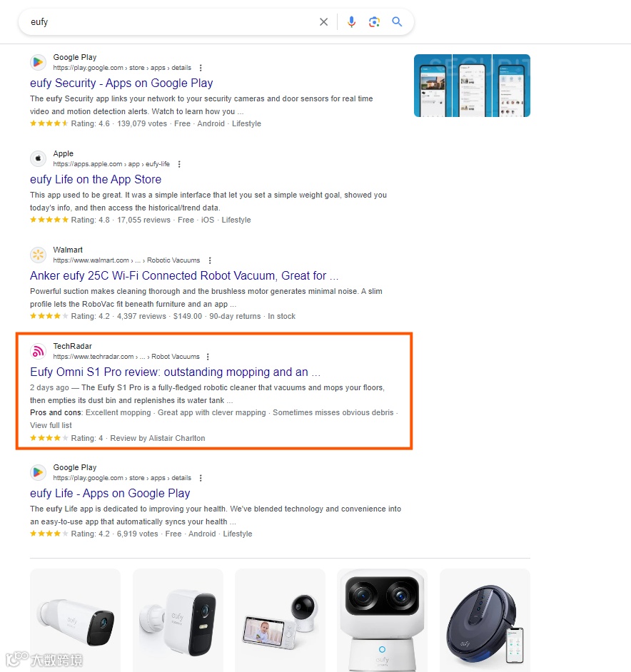
Task: Click the Google Play favicon of first result
Action: click(38, 62)
